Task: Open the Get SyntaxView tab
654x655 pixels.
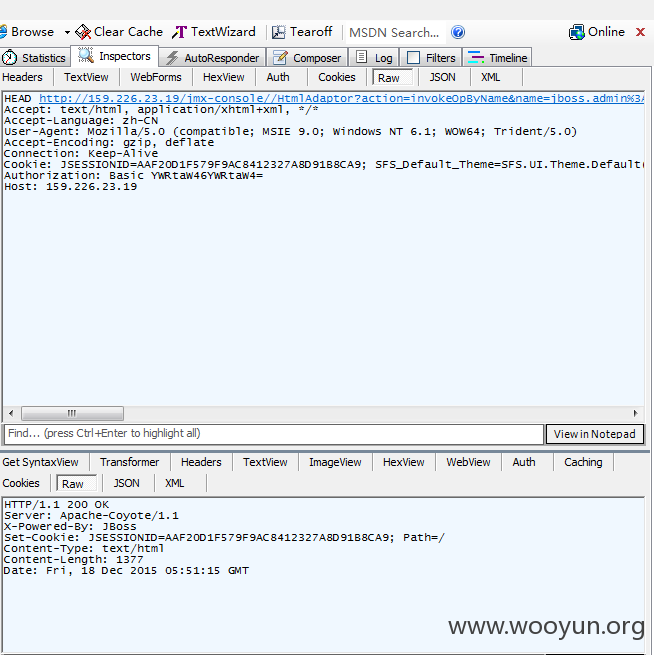Action: (x=41, y=462)
